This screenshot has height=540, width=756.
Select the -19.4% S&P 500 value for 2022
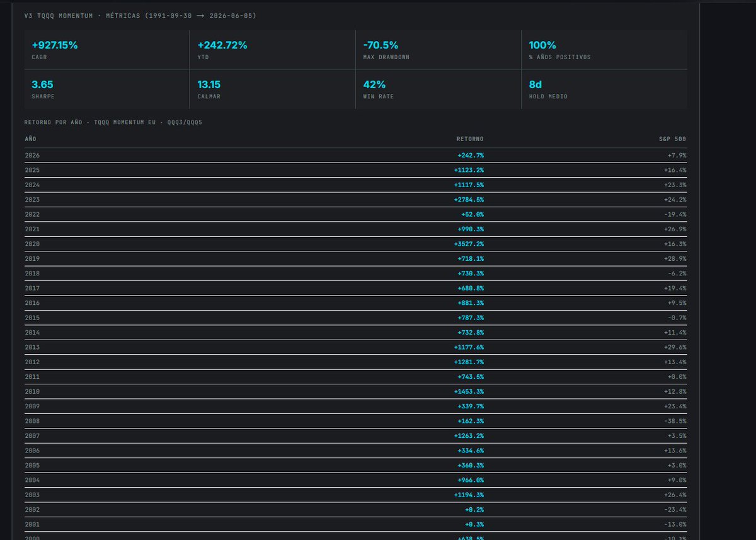pyautogui.click(x=675, y=214)
